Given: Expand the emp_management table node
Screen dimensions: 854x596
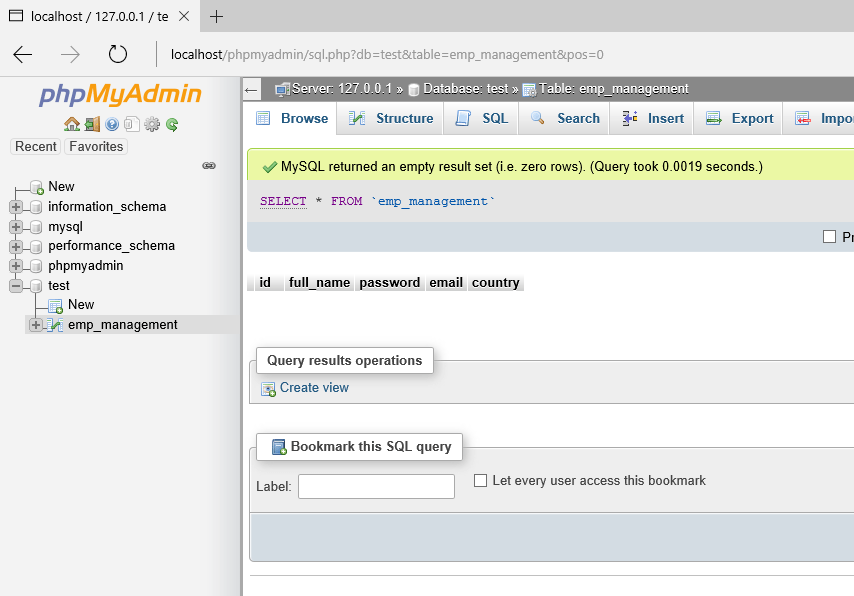Looking at the screenshot, I should point(35,325).
